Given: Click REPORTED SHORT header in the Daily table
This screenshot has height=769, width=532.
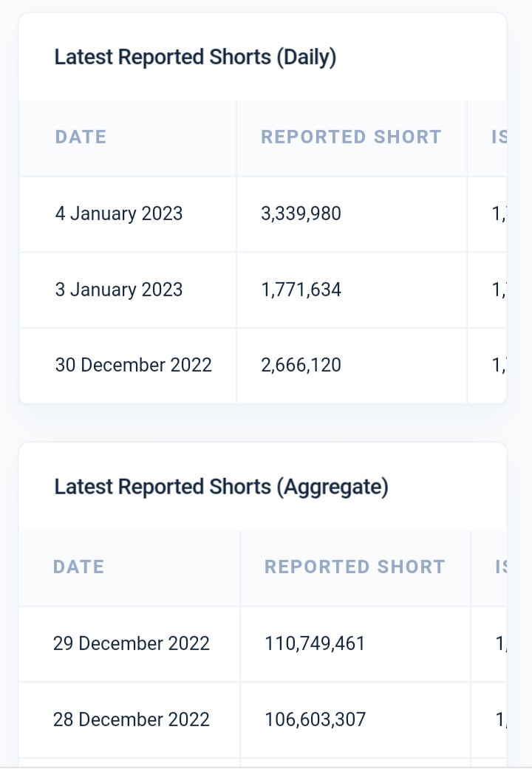Looking at the screenshot, I should pos(351,137).
